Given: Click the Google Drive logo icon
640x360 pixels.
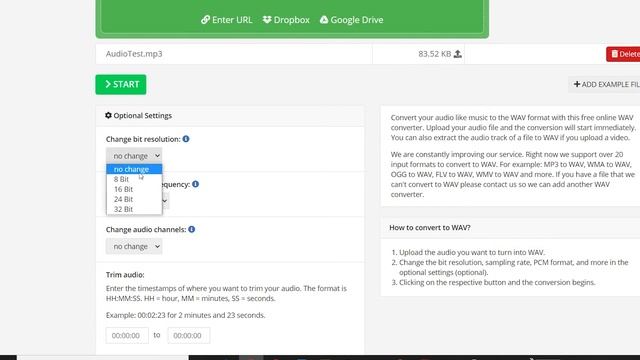Looking at the screenshot, I should 324,20.
